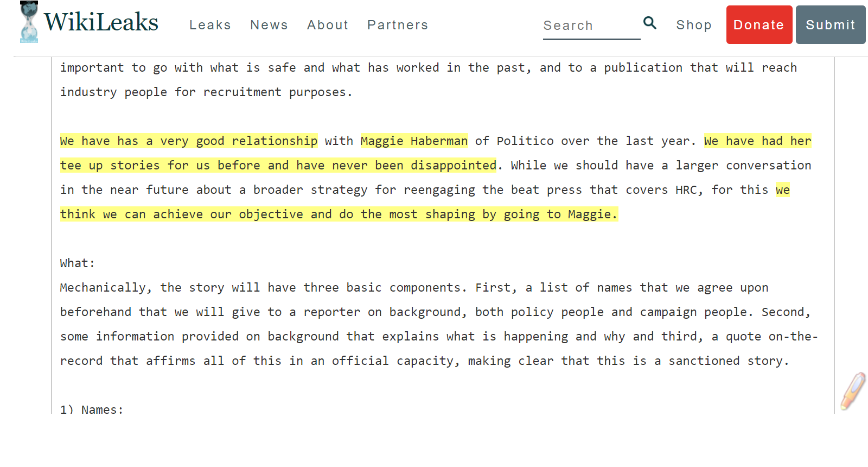The width and height of the screenshot is (868, 467).
Task: Click the WikiLeaks hourglass logo icon
Action: 29,22
